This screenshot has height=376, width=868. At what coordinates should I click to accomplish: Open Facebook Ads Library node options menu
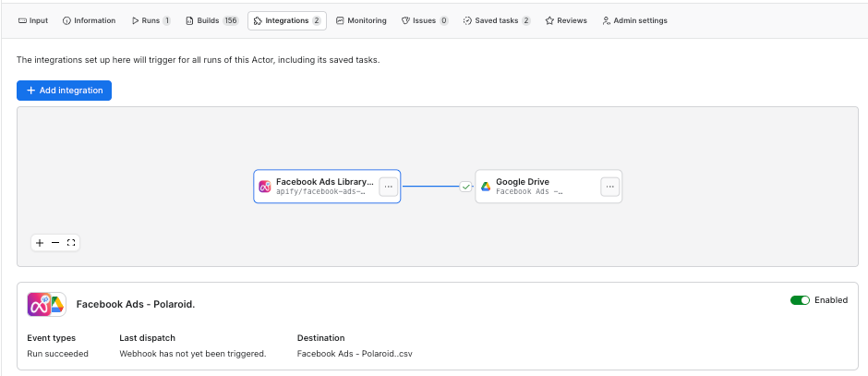coord(388,187)
